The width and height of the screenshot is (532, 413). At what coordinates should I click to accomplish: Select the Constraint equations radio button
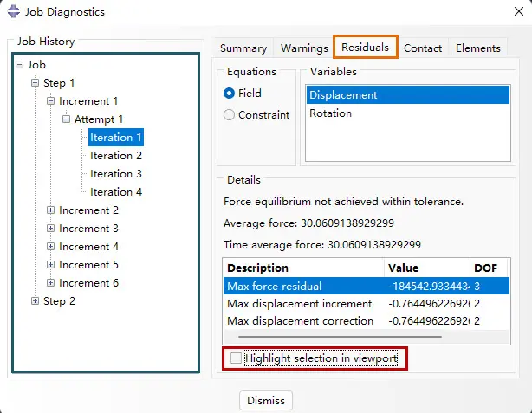click(229, 114)
